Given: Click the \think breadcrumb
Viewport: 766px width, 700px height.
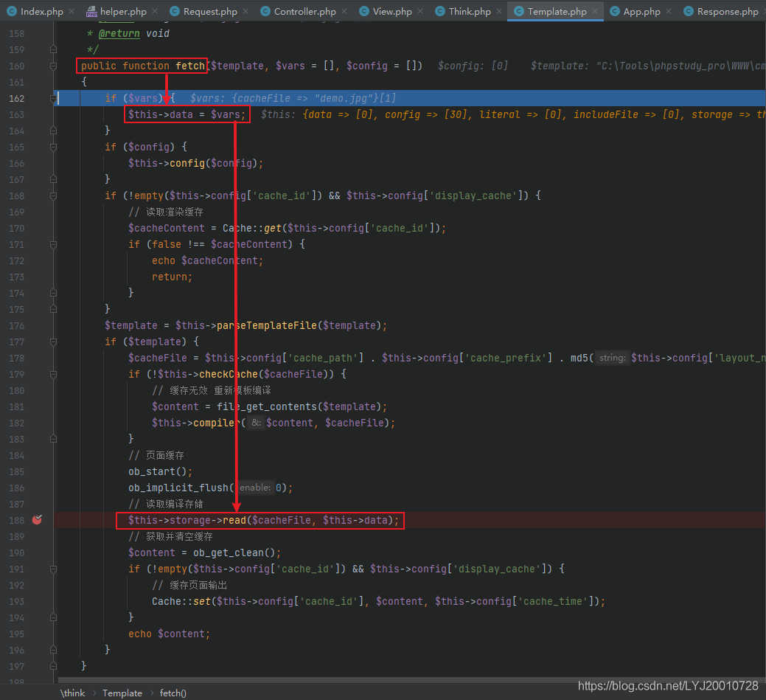Looking at the screenshot, I should tap(72, 693).
